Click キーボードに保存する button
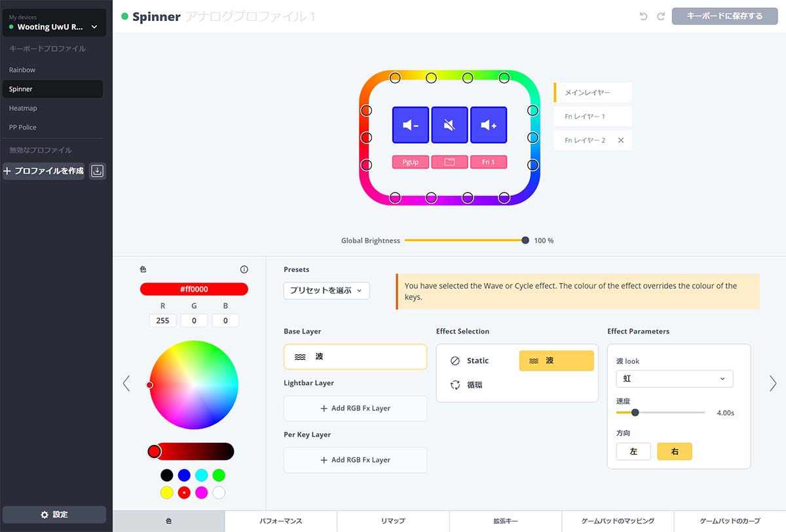This screenshot has height=532, width=786. (724, 16)
